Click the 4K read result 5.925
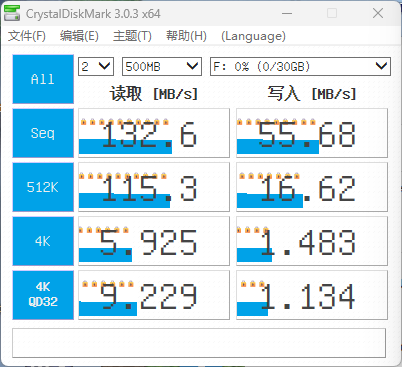Image resolution: width=402 pixels, height=367 pixels. pos(154,241)
